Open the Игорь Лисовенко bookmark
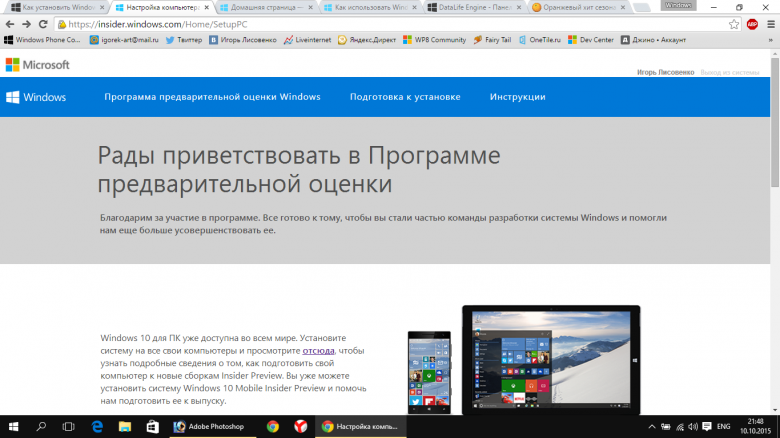 (x=243, y=40)
